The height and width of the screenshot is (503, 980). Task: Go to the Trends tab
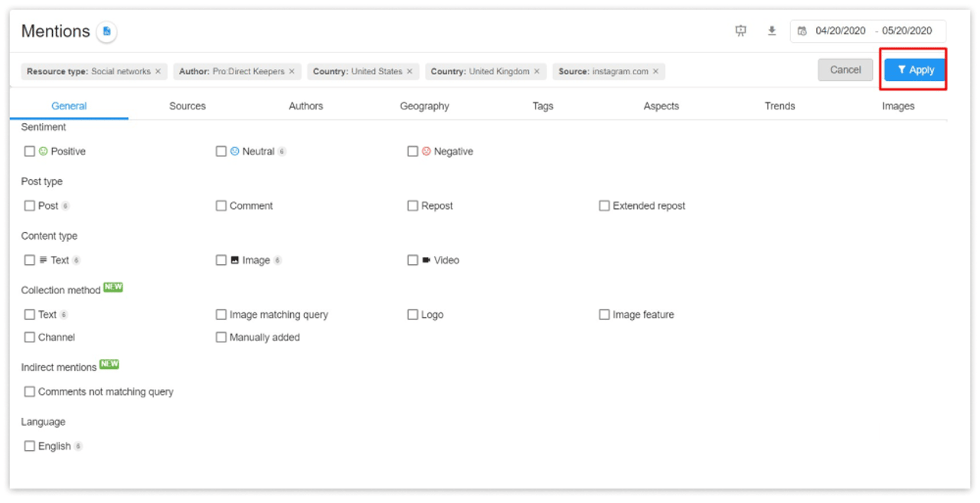point(779,106)
